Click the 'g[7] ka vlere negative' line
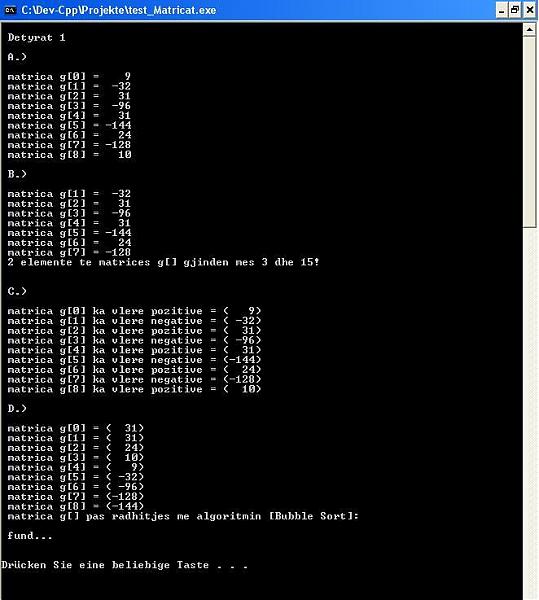This screenshot has width=539, height=600. tap(134, 380)
